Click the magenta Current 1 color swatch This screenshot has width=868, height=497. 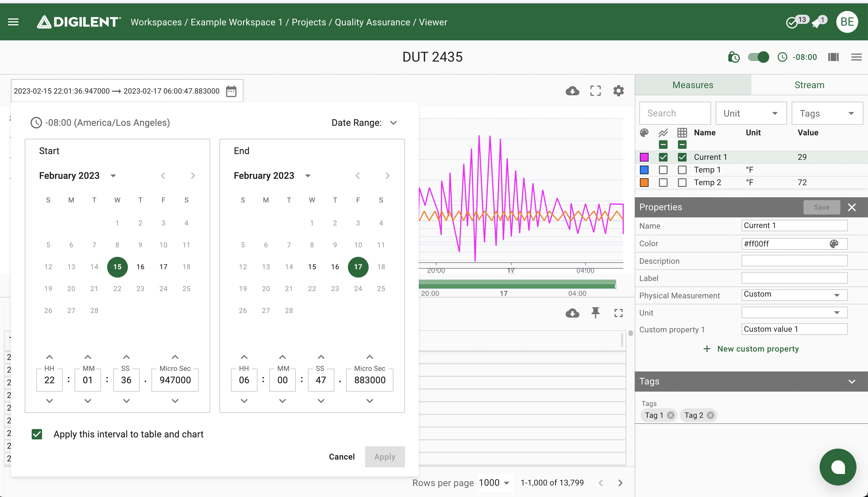(x=644, y=157)
